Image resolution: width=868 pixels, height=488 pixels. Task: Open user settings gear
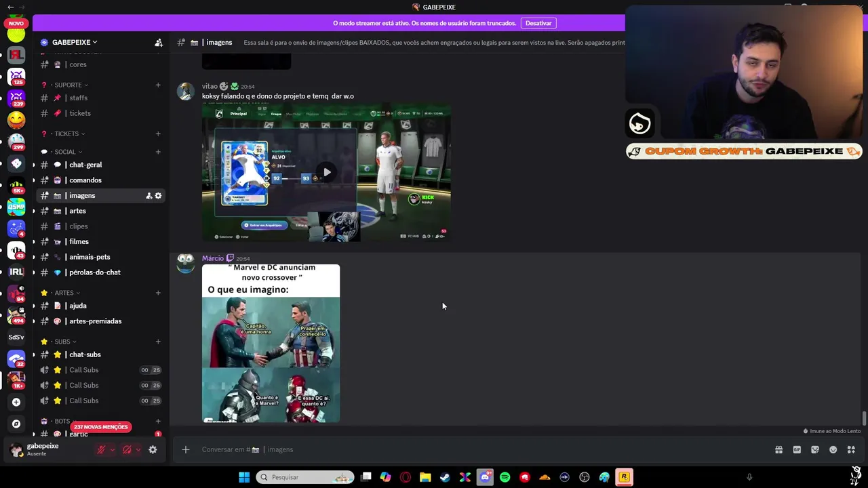[153, 449]
